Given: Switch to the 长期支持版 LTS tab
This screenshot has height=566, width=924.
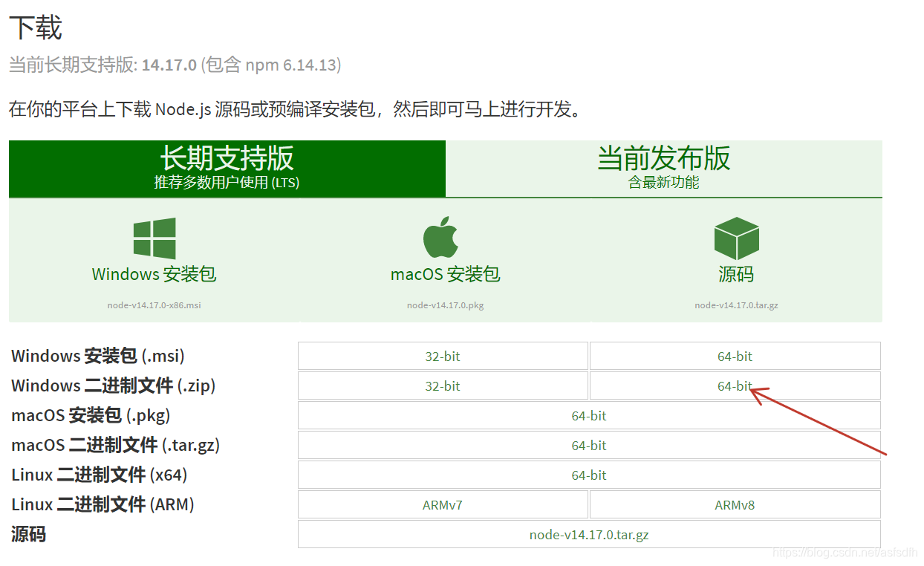Looking at the screenshot, I should 227,169.
